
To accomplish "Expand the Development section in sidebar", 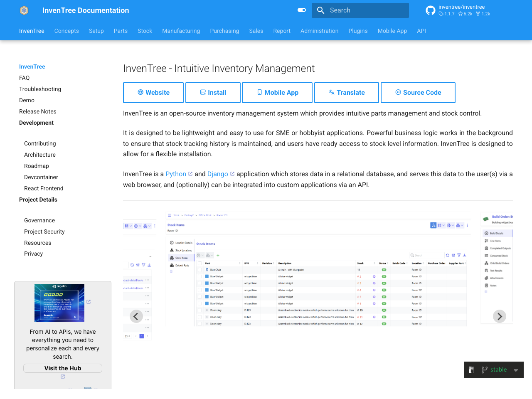I will pos(36,123).
